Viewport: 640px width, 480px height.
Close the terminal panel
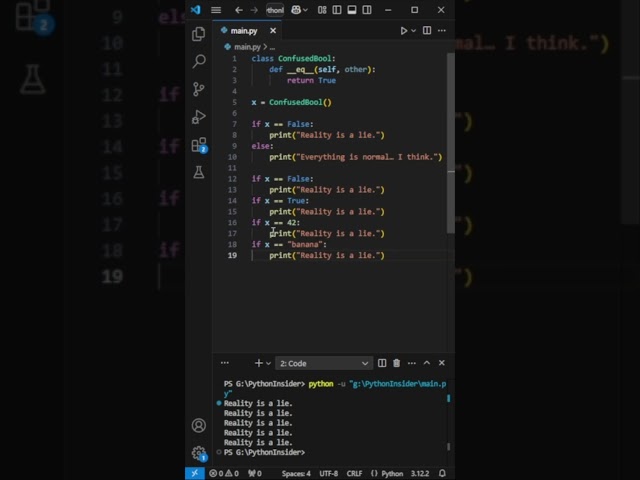click(x=442, y=363)
